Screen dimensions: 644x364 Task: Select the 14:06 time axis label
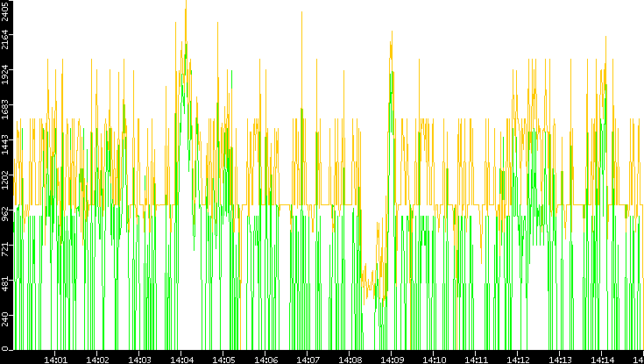click(265, 360)
